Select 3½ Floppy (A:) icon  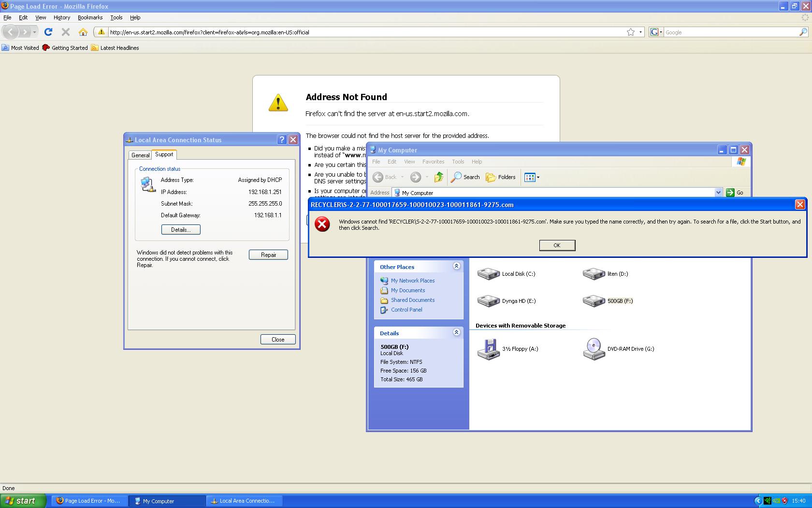pos(488,349)
